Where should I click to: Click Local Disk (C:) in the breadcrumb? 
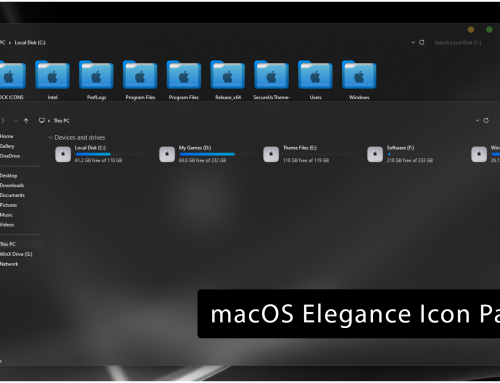30,43
